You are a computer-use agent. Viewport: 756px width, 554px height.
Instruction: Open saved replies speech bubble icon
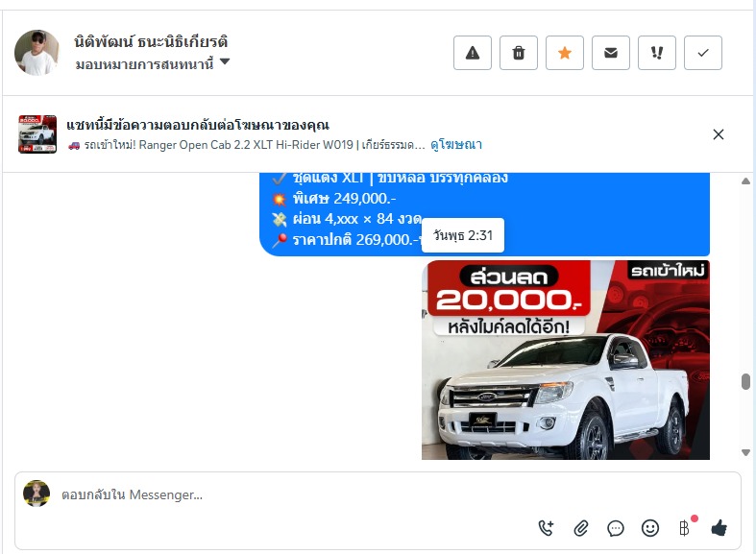click(x=616, y=528)
